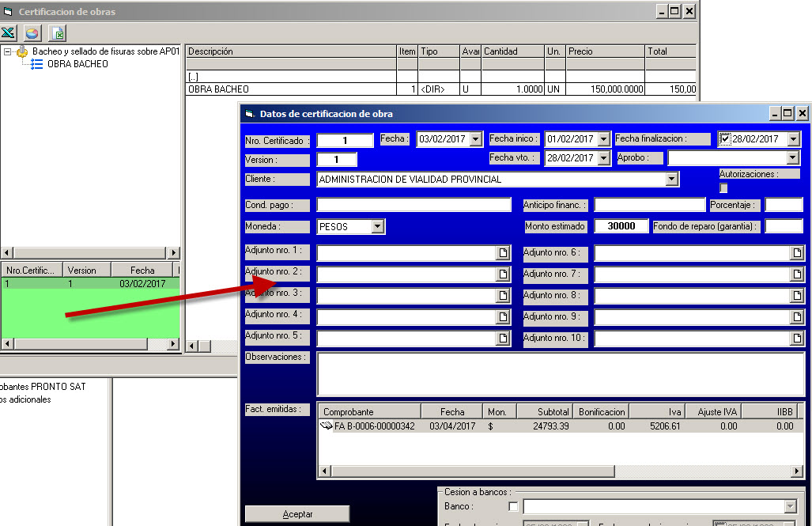Screen dimensions: 812x526
Task: Open the pie chart toolbar icon
Action: click(32, 33)
